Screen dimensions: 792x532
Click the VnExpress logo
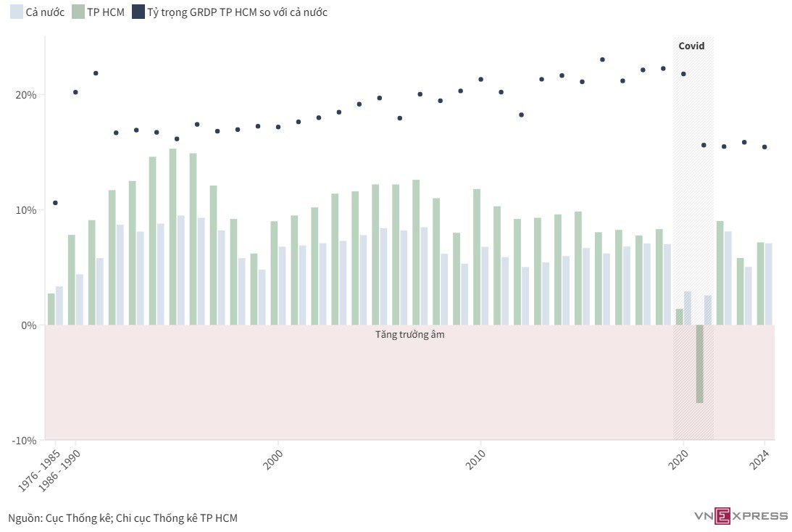click(x=741, y=516)
